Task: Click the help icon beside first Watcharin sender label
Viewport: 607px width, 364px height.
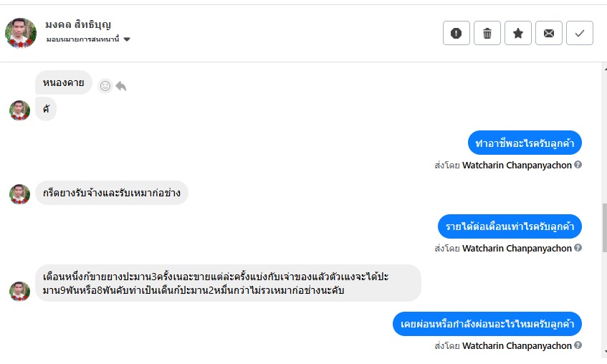Action: (x=578, y=165)
